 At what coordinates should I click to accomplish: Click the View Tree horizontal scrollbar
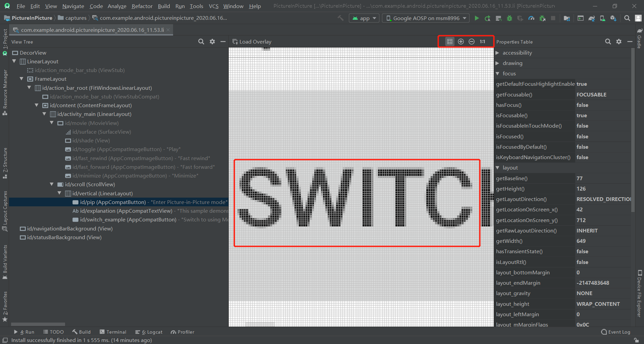(38, 324)
